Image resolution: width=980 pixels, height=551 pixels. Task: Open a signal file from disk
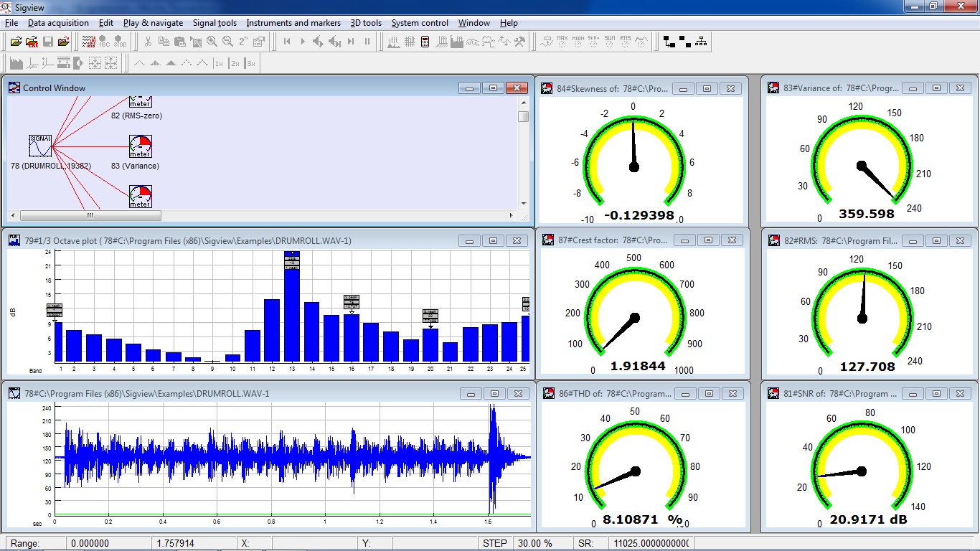pos(17,41)
